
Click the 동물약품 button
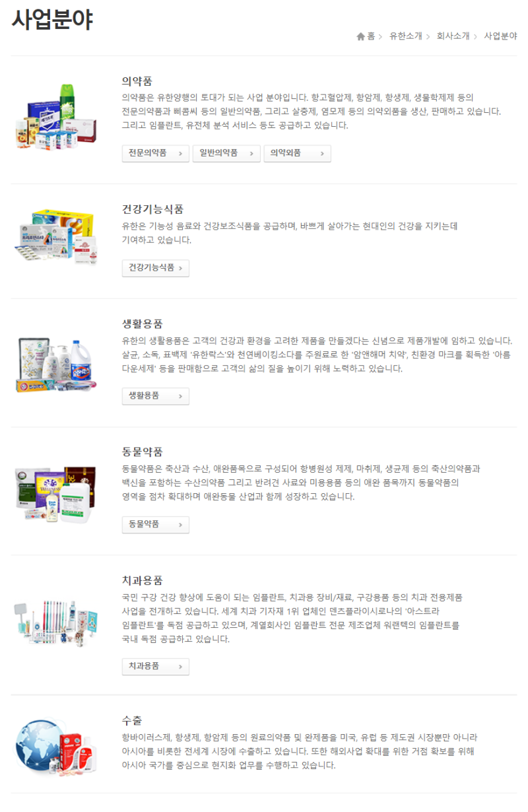point(156,524)
